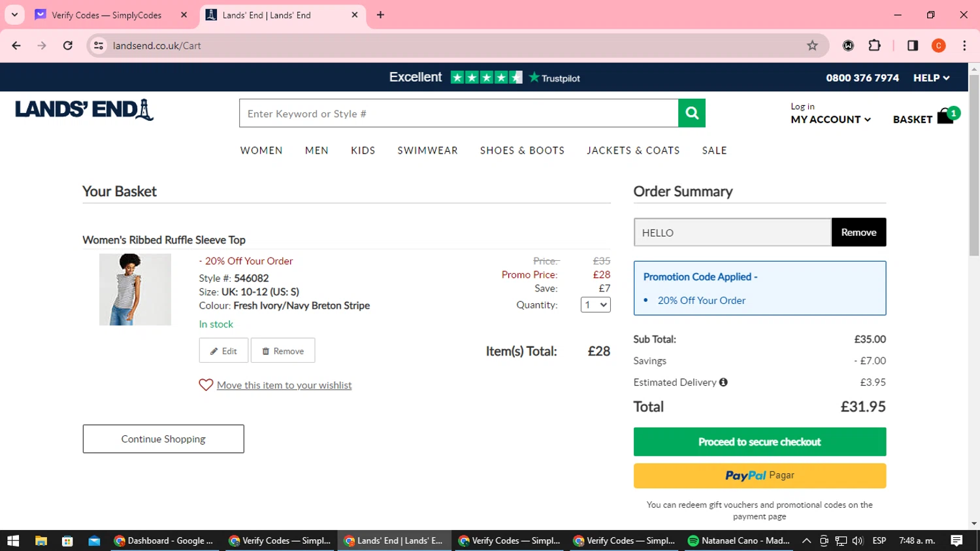980x551 pixels.
Task: Click the taskbar clock showing 7:48 a. m.
Action: tap(917, 541)
